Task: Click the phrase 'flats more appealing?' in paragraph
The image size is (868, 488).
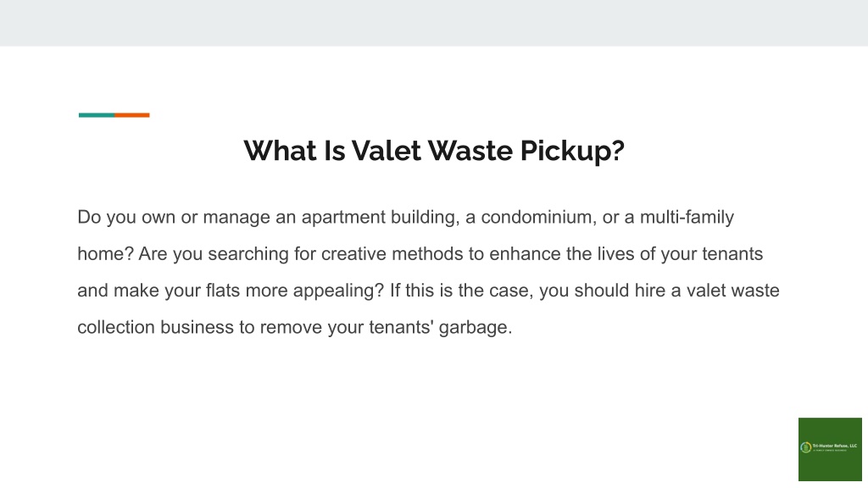Action: click(x=294, y=291)
